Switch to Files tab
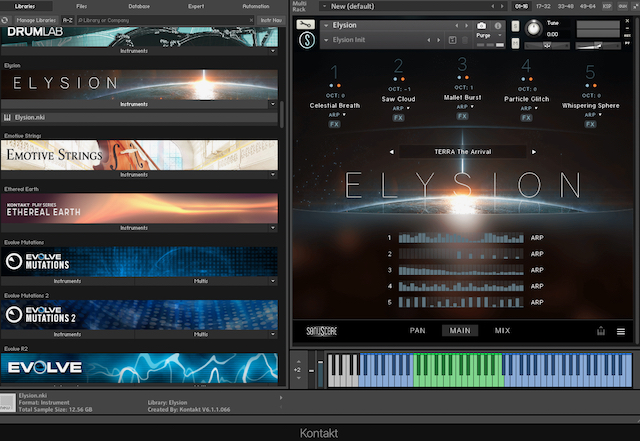 point(82,6)
